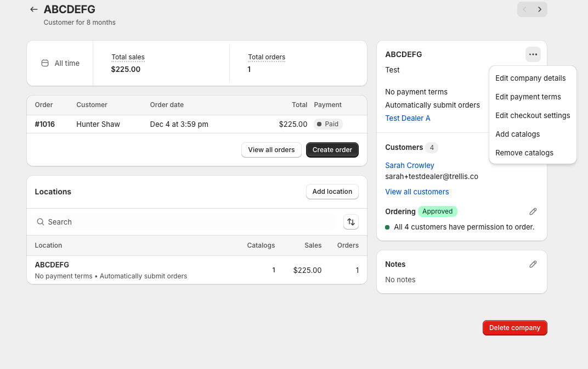The width and height of the screenshot is (588, 369).
Task: Go to previous company with left chevron
Action: pos(524,9)
